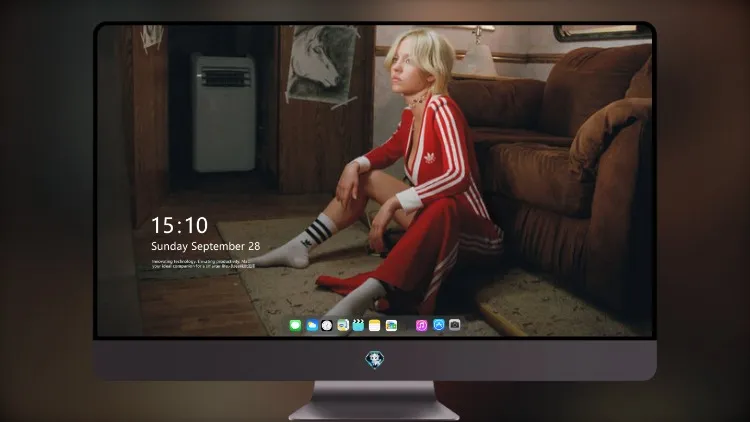Launch the Maps icon in the dock
The width and height of the screenshot is (750, 422).
(343, 326)
